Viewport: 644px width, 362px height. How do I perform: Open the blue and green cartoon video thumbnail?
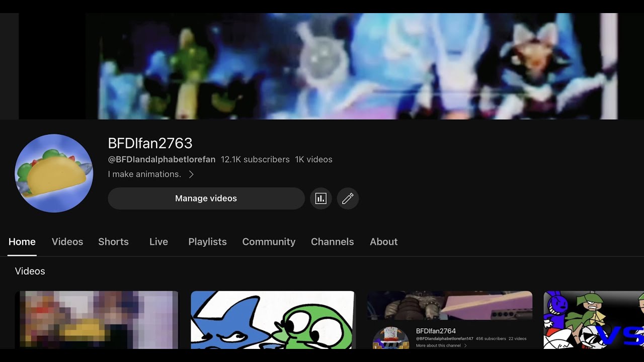273,320
